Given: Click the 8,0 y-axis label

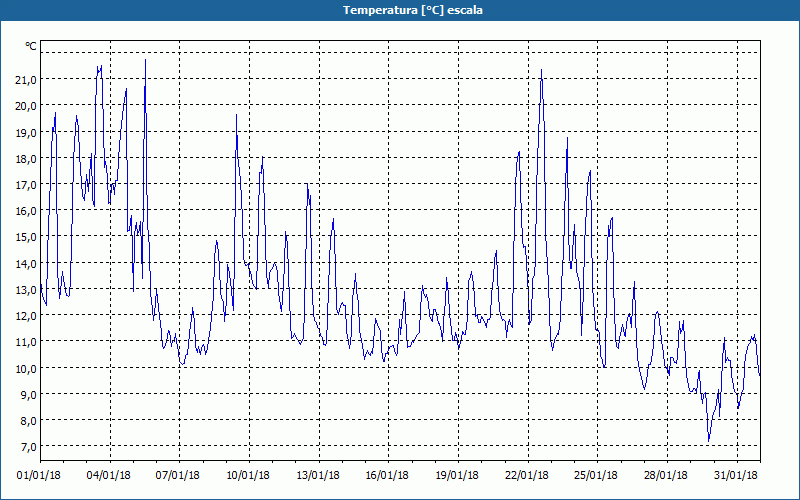Looking at the screenshot, I should [29, 421].
